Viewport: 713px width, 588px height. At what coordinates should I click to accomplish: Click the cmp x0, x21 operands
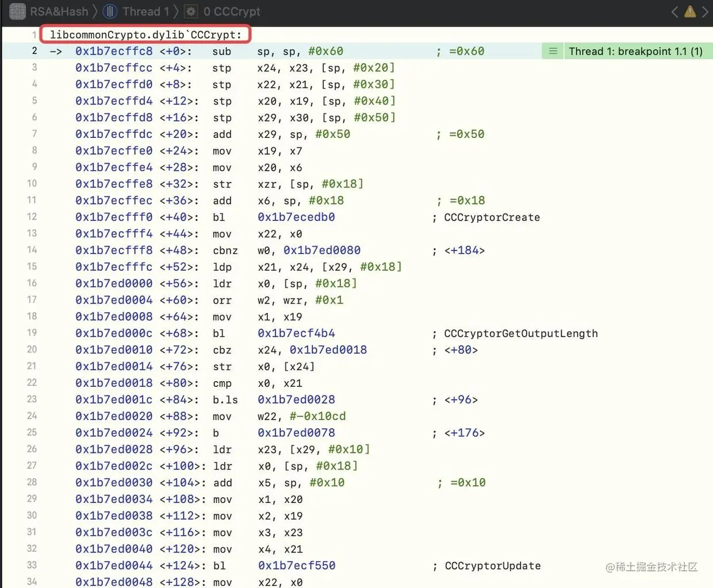coord(280,383)
